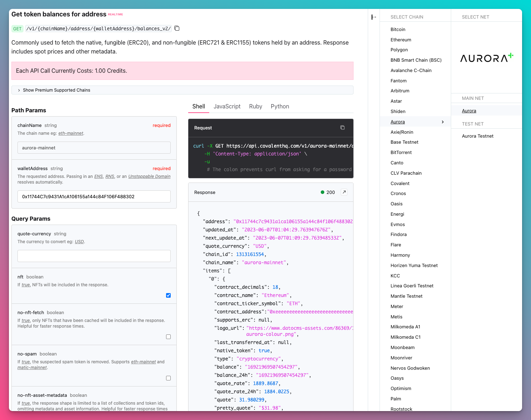Copy the endpoint path with clipboard icon
531x420 pixels.
click(177, 29)
